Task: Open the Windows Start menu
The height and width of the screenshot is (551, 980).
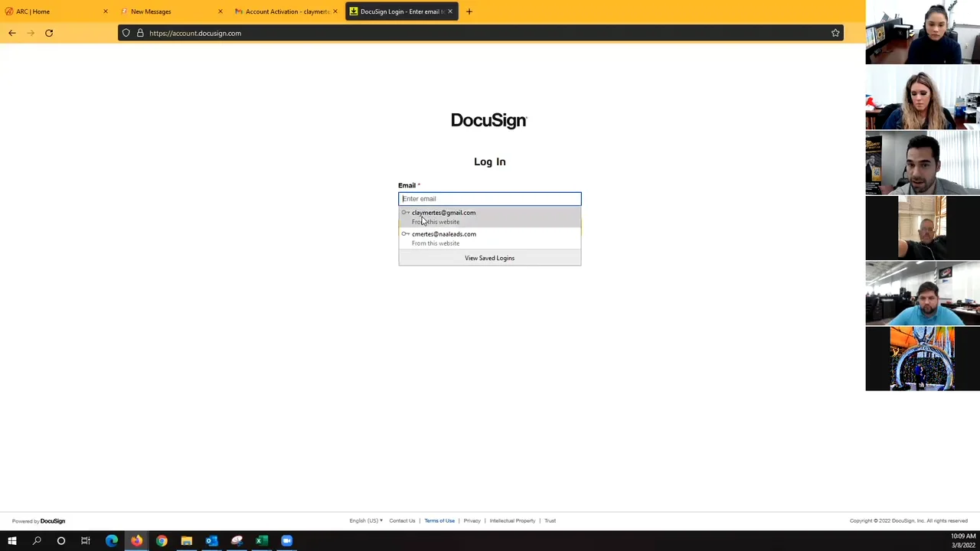Action: tap(12, 541)
